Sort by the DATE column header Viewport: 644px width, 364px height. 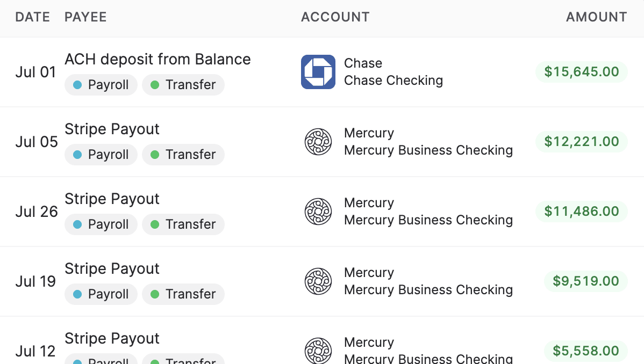tap(32, 17)
